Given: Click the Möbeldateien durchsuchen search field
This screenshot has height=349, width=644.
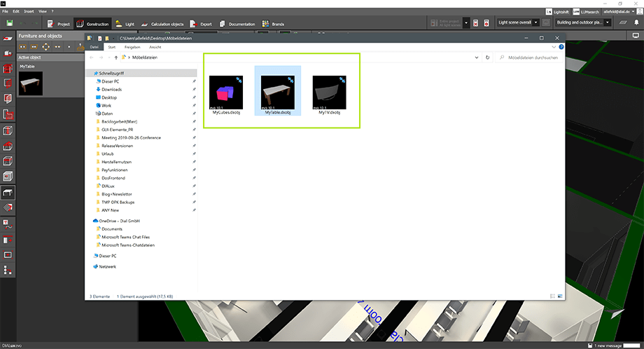Looking at the screenshot, I should click(x=532, y=57).
